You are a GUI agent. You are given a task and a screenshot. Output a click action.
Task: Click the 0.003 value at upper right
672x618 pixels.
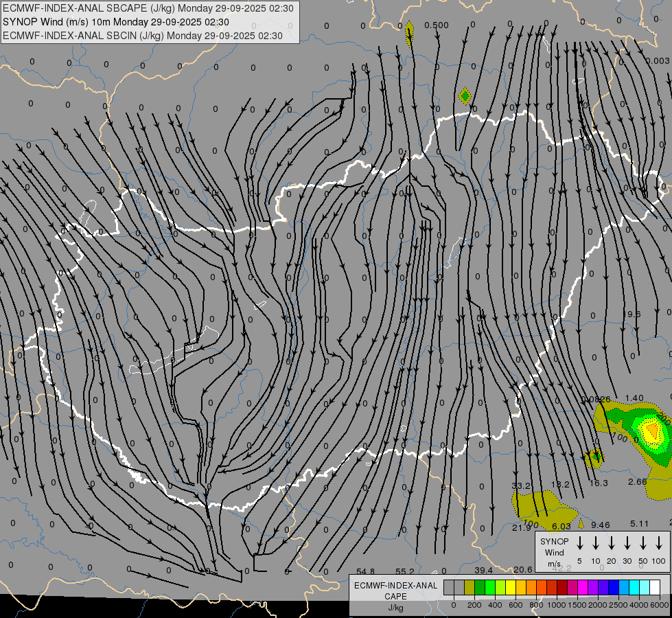coord(658,61)
